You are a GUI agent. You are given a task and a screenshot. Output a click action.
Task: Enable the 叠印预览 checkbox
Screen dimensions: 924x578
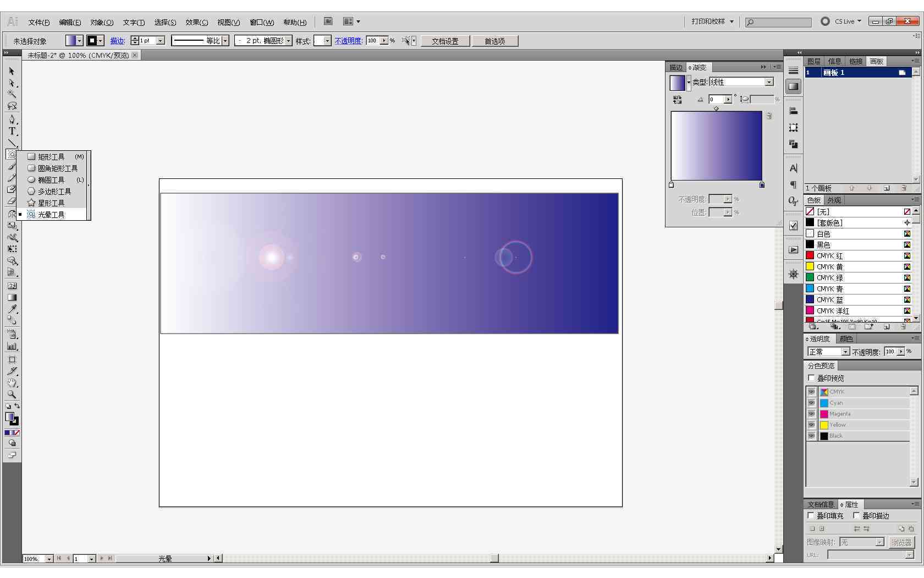pos(811,378)
